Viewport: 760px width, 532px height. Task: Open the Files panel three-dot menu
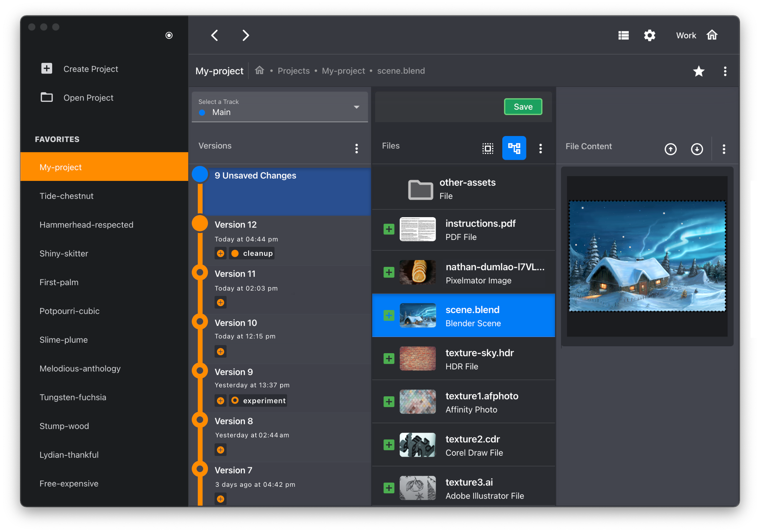(541, 148)
